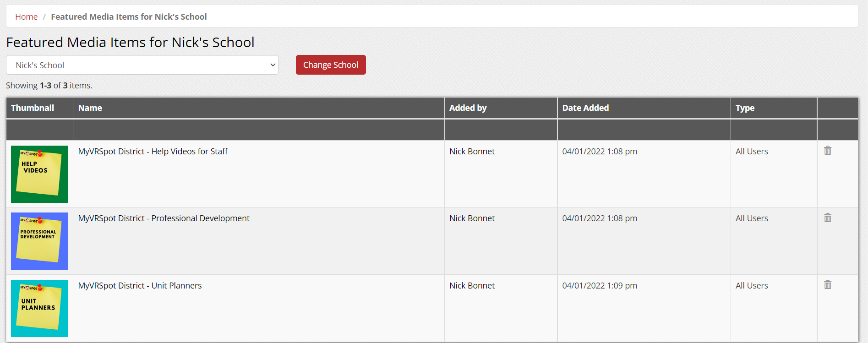The image size is (868, 343).
Task: Sort by the Name column header
Action: point(90,108)
